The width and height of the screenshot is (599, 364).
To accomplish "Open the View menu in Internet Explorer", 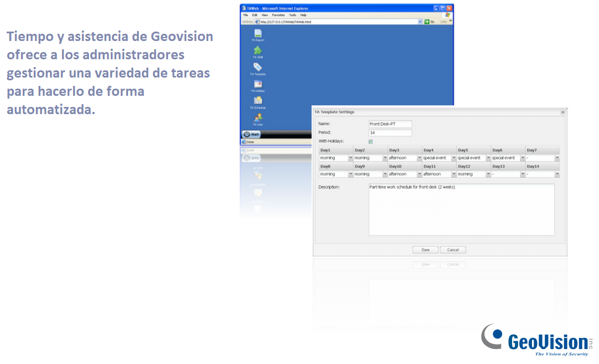I will pyautogui.click(x=264, y=16).
